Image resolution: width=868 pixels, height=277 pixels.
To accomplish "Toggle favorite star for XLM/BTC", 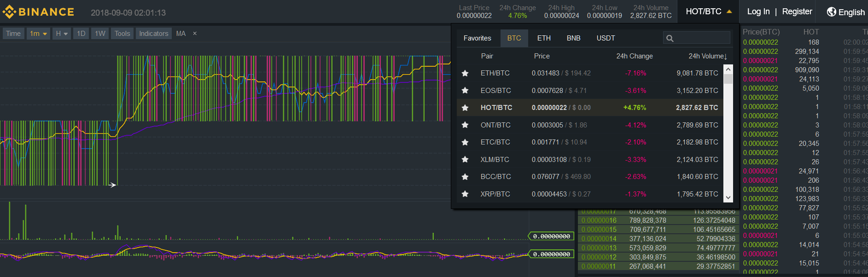I will pyautogui.click(x=465, y=160).
